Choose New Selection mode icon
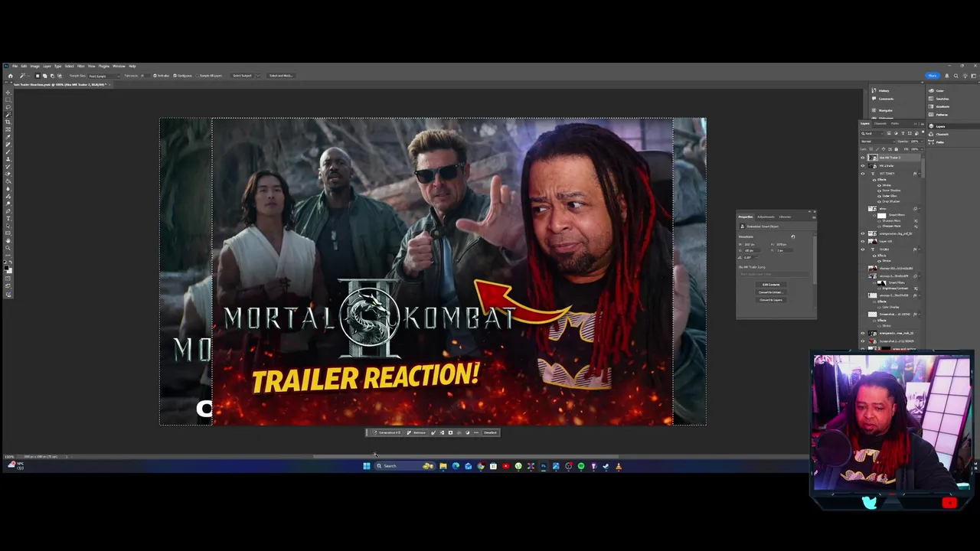Viewport: 980px width, 551px height. click(38, 76)
